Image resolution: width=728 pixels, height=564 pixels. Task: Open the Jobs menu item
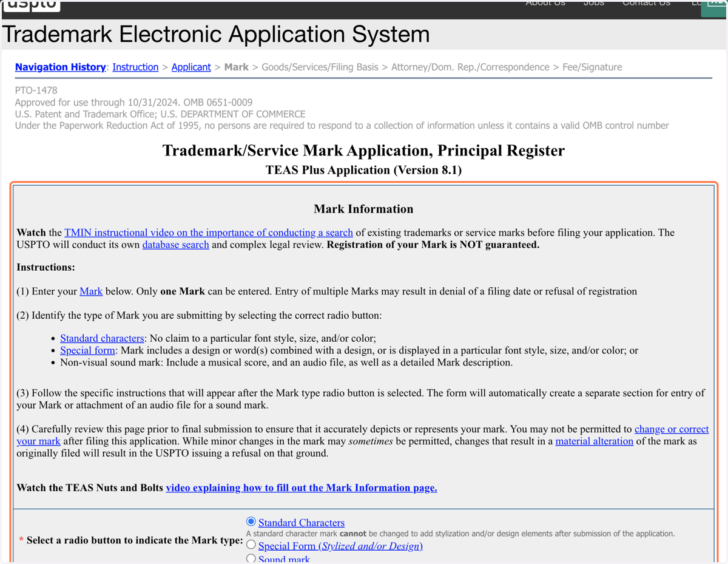(593, 4)
